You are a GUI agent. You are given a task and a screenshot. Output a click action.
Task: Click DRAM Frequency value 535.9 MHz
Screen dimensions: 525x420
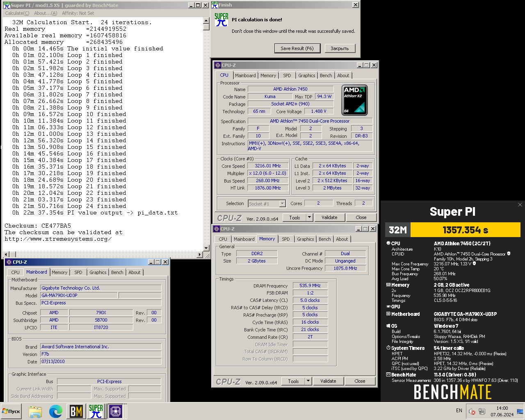pyautogui.click(x=310, y=285)
